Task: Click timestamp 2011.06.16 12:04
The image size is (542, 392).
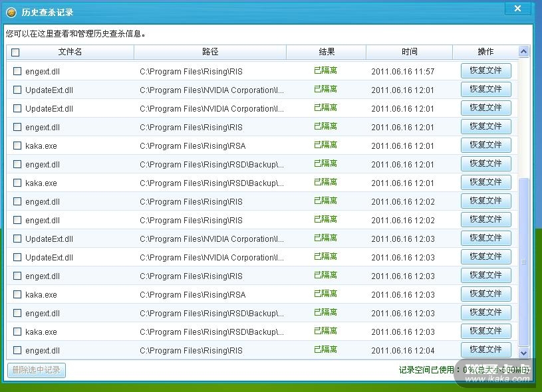Action: pyautogui.click(x=403, y=351)
